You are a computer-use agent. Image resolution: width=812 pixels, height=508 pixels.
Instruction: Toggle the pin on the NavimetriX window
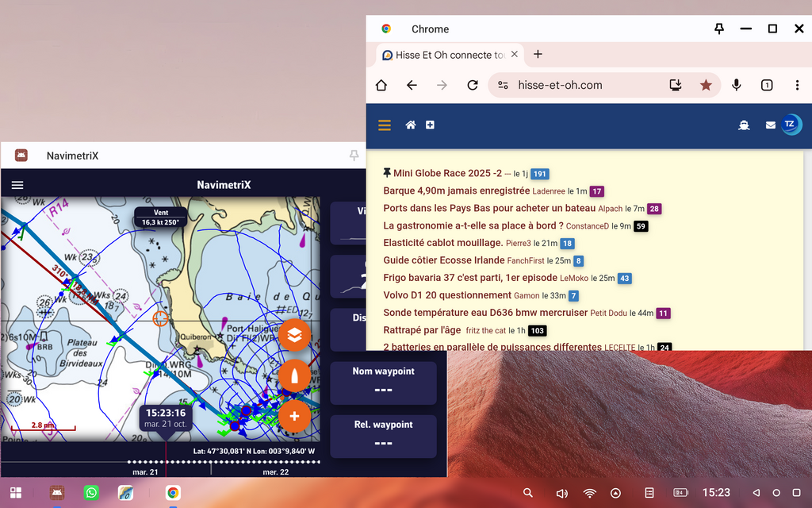[354, 156]
